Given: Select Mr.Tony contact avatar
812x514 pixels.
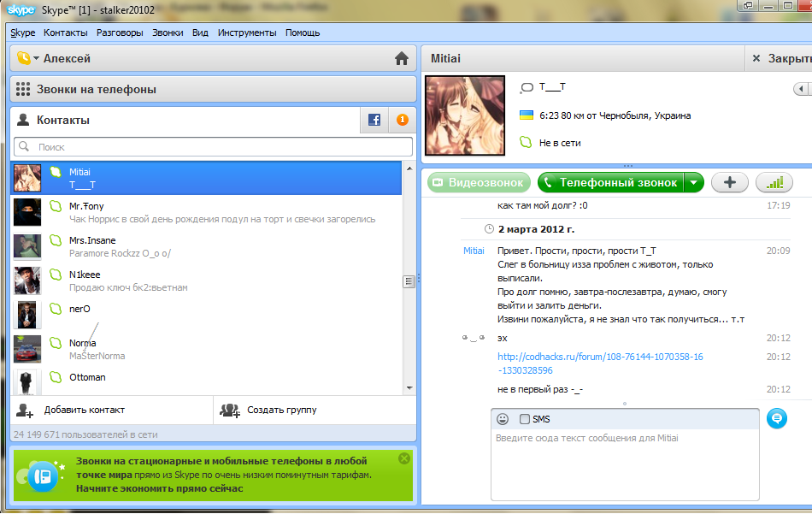Looking at the screenshot, I should (27, 212).
